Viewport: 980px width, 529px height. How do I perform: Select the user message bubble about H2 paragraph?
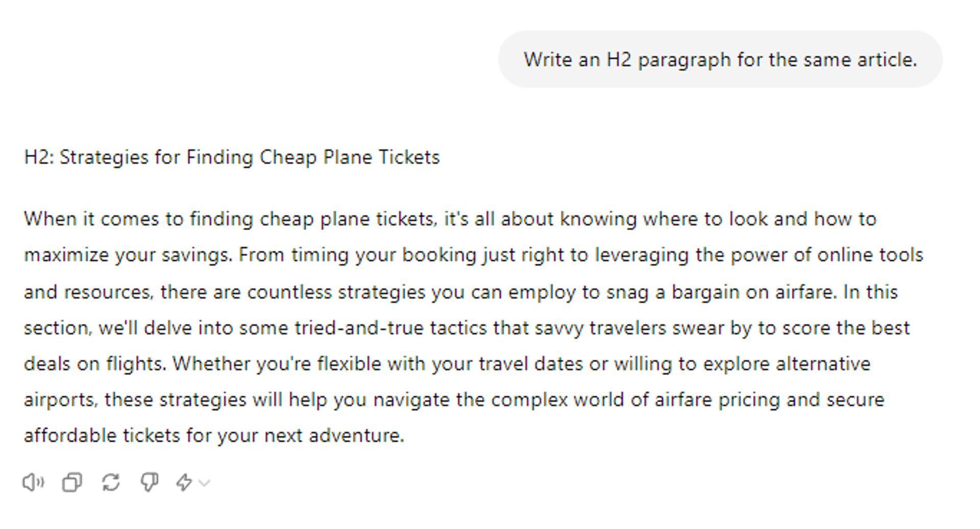(x=720, y=59)
